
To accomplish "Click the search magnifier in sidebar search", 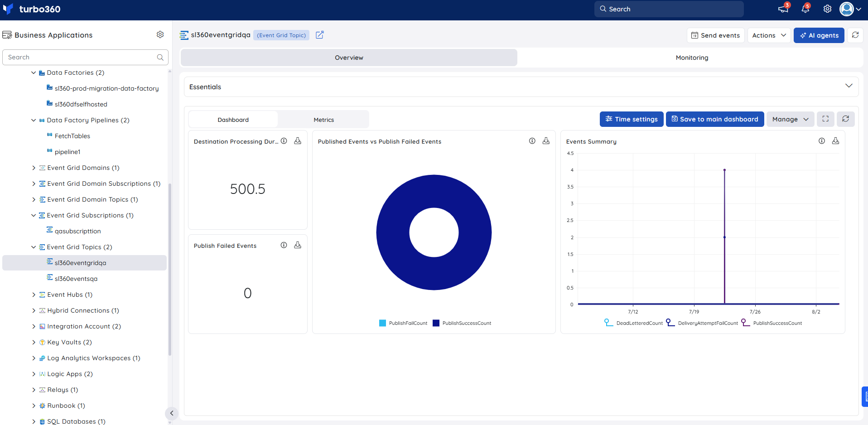I will point(160,57).
